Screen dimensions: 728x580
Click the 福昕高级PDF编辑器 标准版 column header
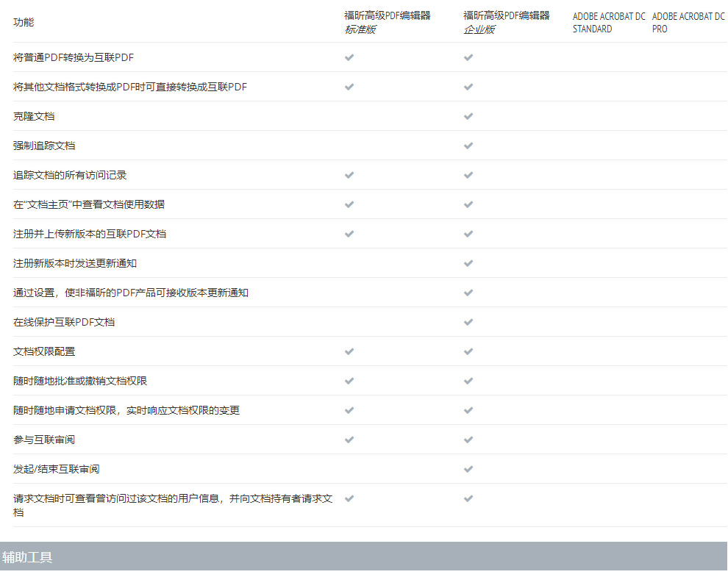tap(388, 22)
